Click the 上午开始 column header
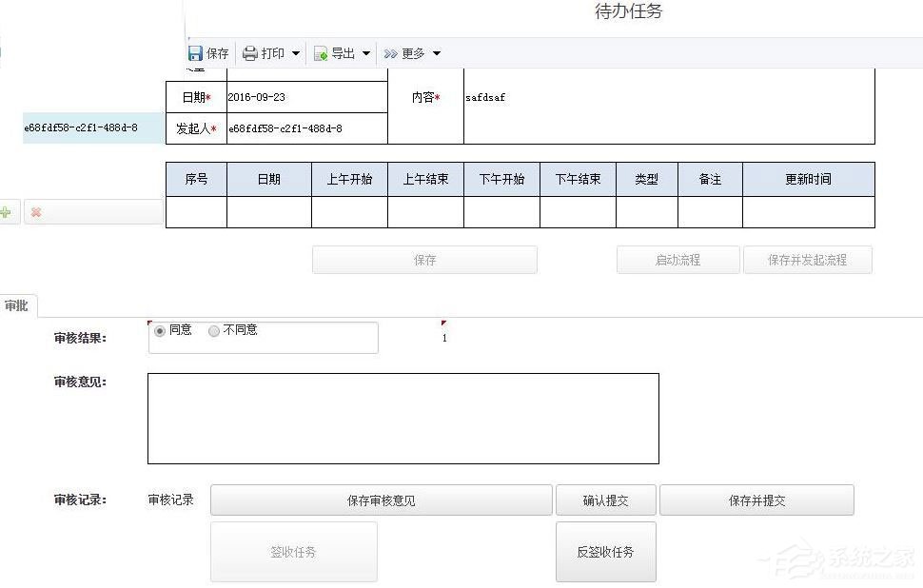923x588 pixels. click(349, 179)
